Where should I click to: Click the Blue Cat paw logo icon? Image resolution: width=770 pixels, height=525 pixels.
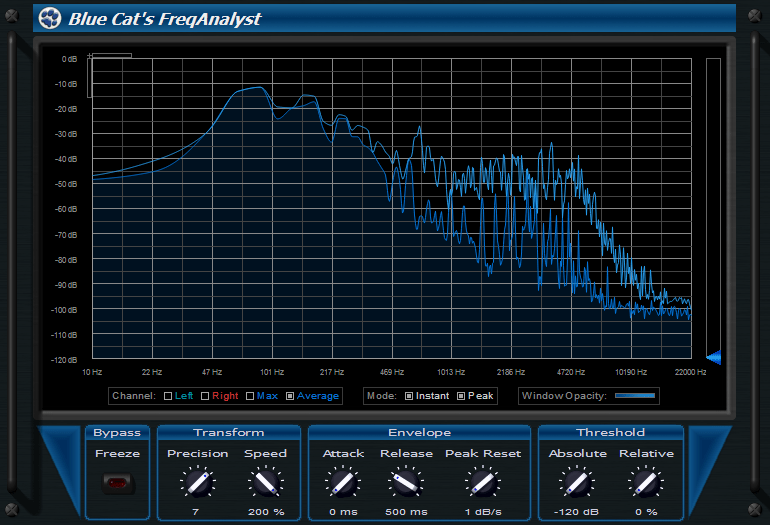50,18
